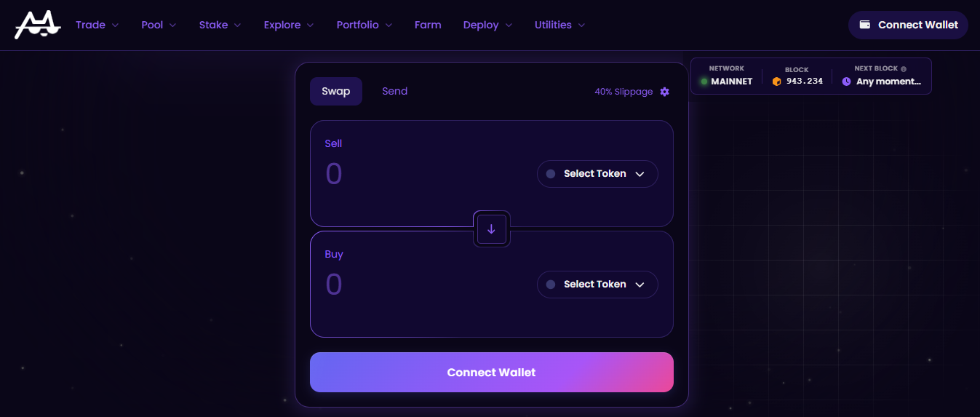Switch to the Send tab
Image resolution: width=980 pixels, height=417 pixels.
(394, 92)
